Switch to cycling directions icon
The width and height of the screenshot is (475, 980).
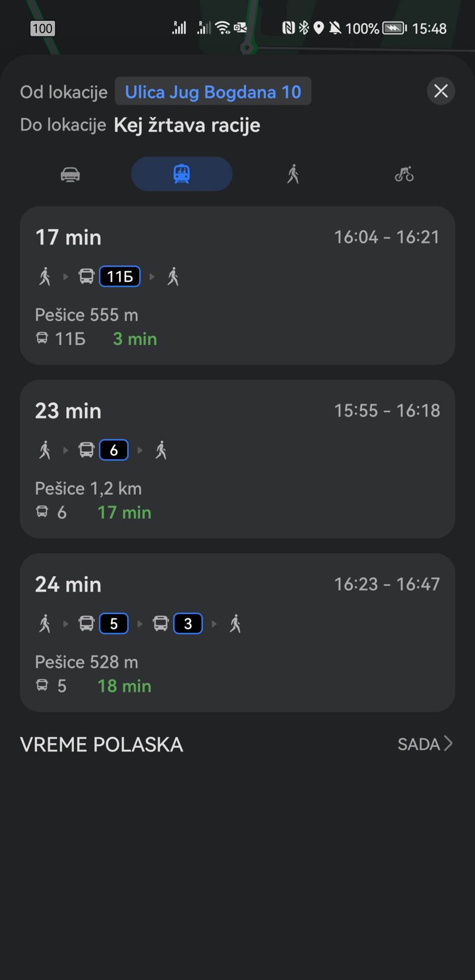(404, 175)
